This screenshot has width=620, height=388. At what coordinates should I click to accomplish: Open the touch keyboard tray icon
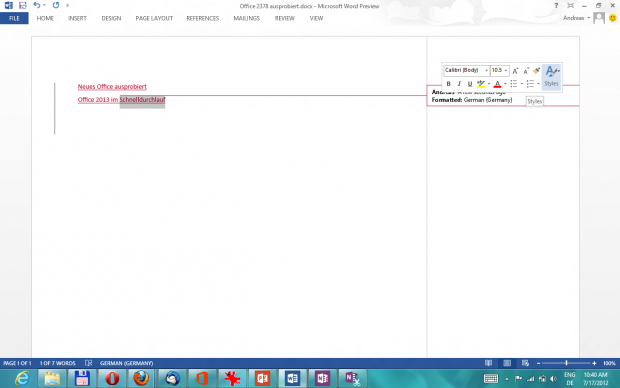491,379
